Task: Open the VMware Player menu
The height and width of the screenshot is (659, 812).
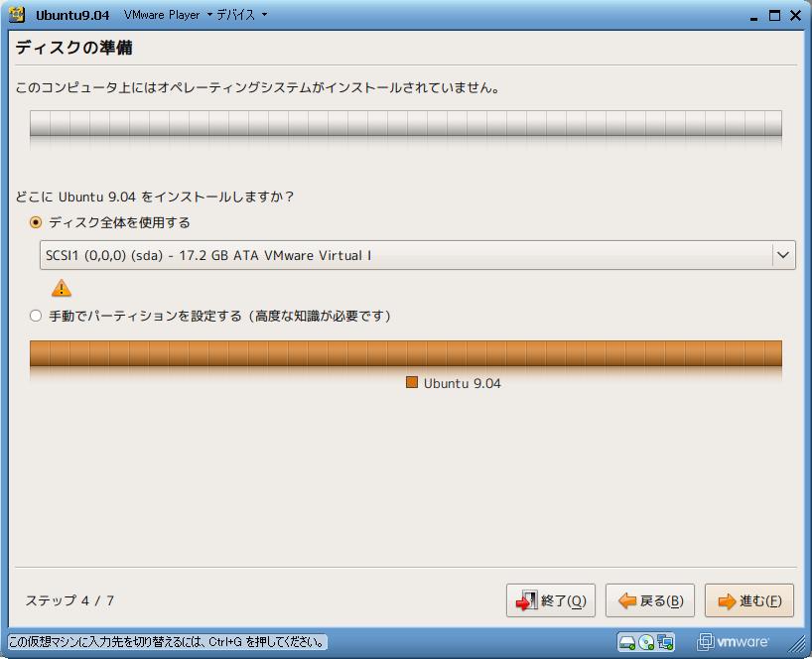Action: (x=169, y=15)
